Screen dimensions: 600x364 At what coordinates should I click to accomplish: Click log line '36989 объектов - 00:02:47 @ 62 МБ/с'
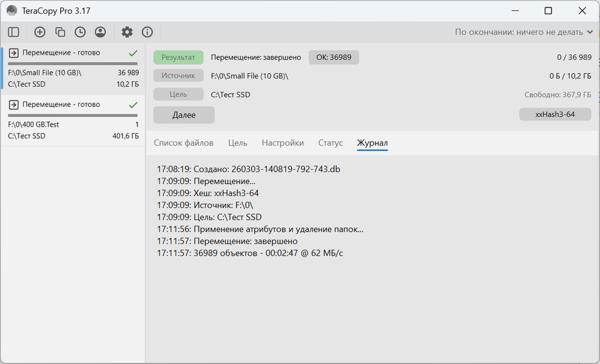pyautogui.click(x=250, y=253)
